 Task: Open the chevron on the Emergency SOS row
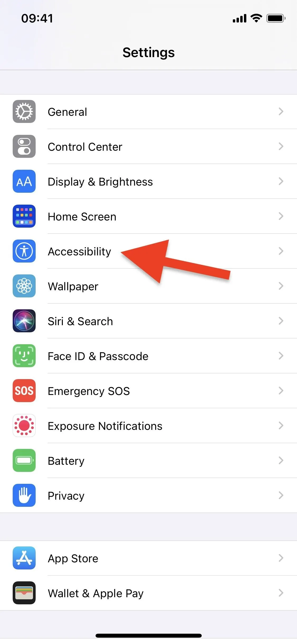pos(281,391)
